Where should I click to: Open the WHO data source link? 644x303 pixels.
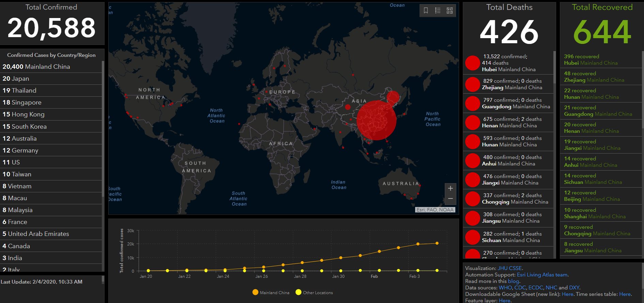click(x=505, y=288)
